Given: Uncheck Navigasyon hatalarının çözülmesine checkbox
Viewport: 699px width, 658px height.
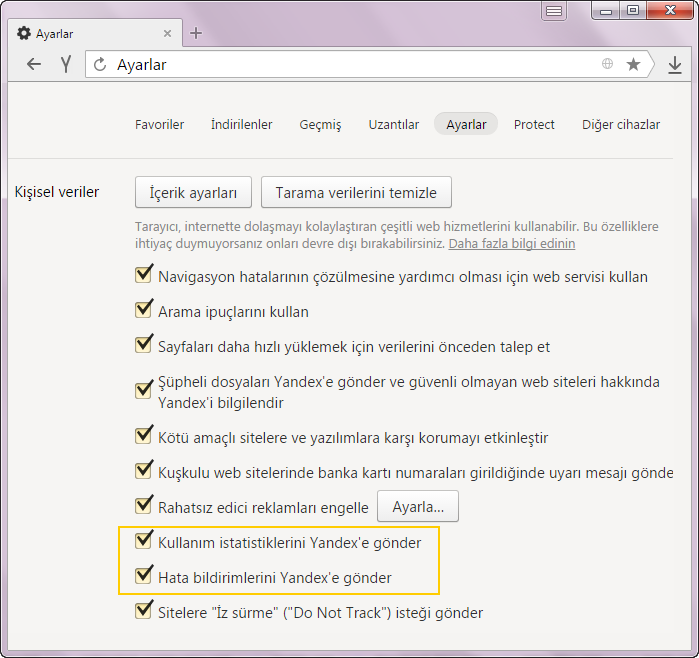Looking at the screenshot, I should coord(144,274).
